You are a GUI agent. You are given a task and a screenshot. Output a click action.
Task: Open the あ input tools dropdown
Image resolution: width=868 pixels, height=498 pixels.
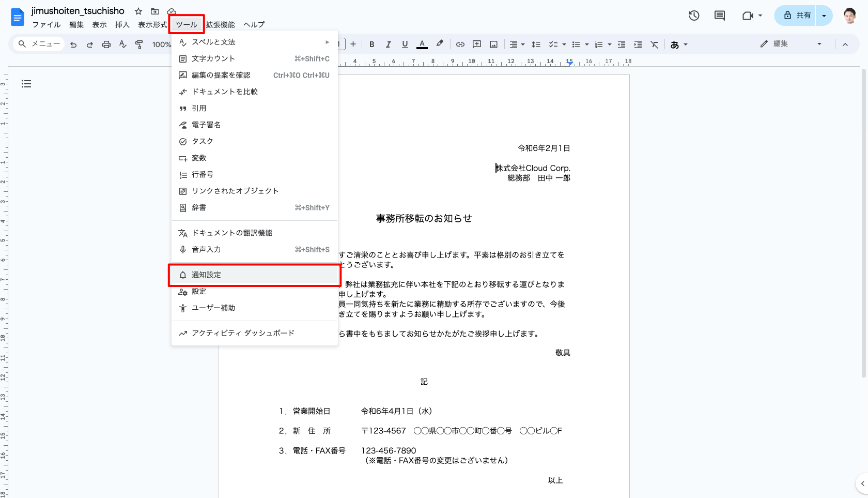(679, 44)
